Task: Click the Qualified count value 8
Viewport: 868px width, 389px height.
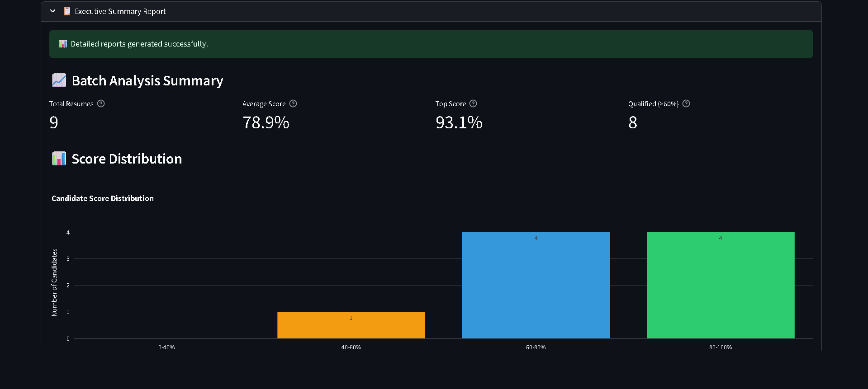Action: point(633,122)
